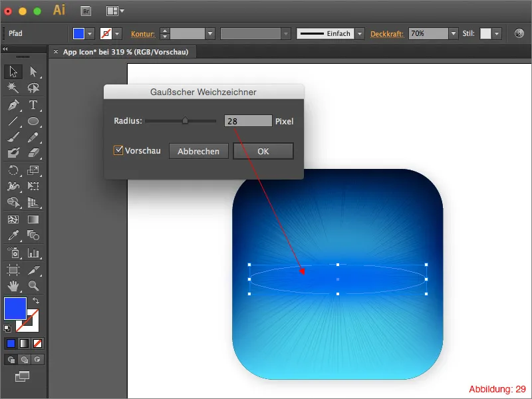The height and width of the screenshot is (399, 532).
Task: Select the Blend tool
Action: [33, 235]
